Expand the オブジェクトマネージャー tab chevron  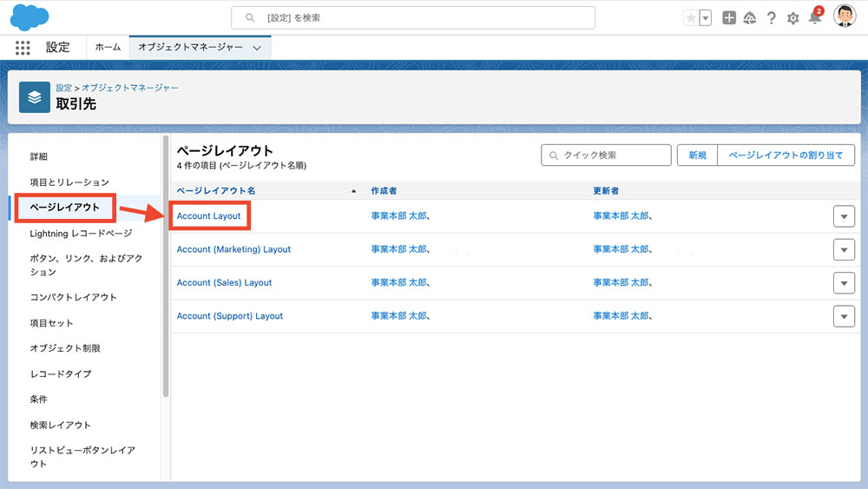[x=257, y=48]
